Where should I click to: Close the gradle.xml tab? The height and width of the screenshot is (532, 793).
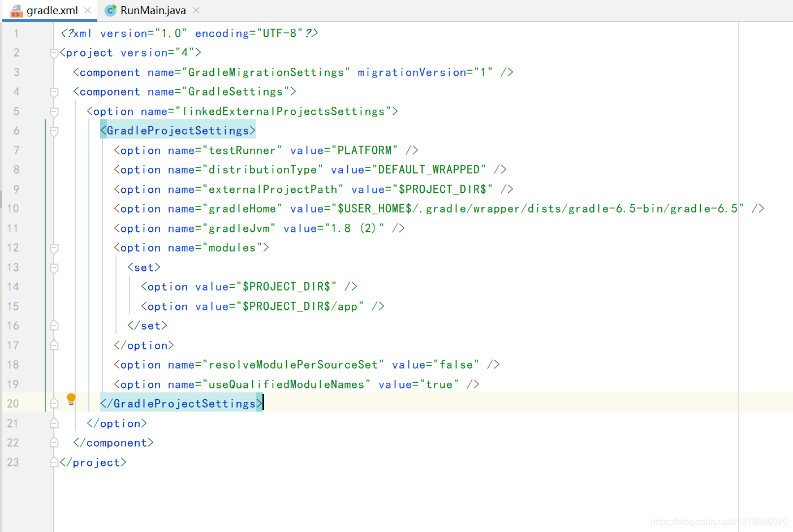[88, 10]
